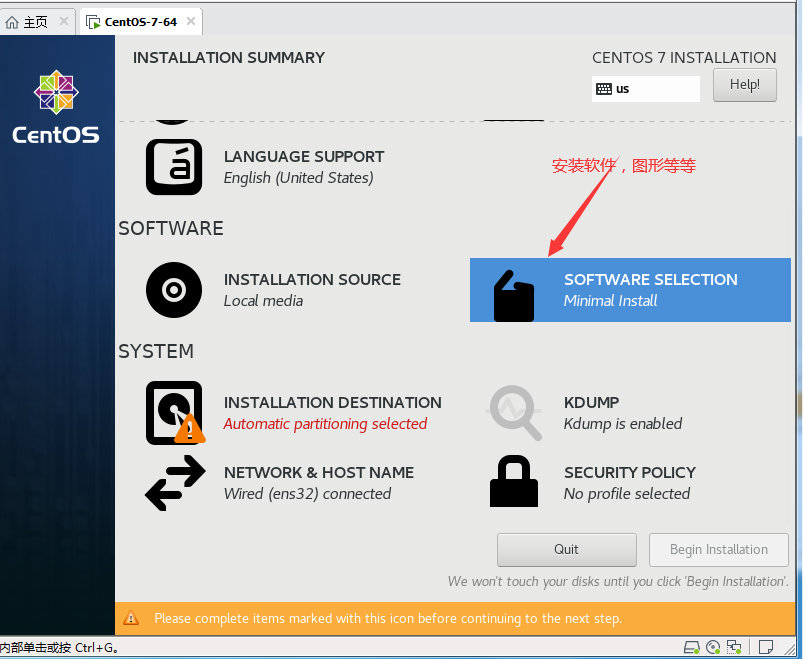
Task: Open Installation Destination disk icon
Action: pyautogui.click(x=175, y=413)
